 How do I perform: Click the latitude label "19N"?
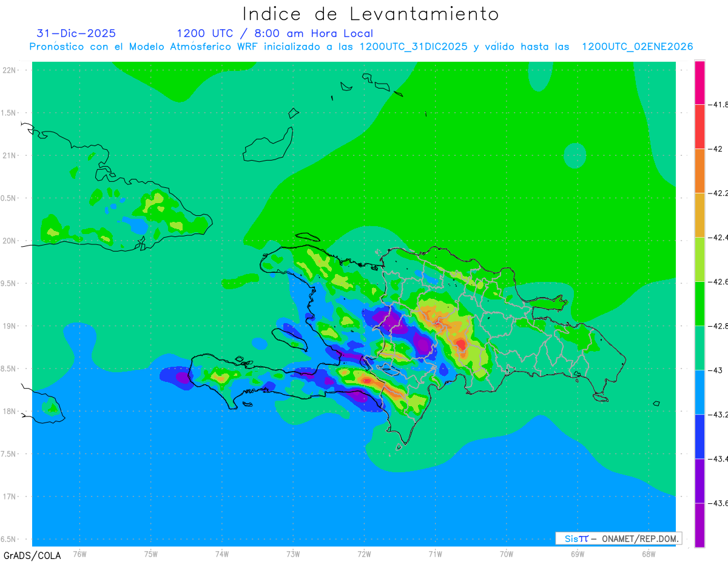(x=9, y=326)
